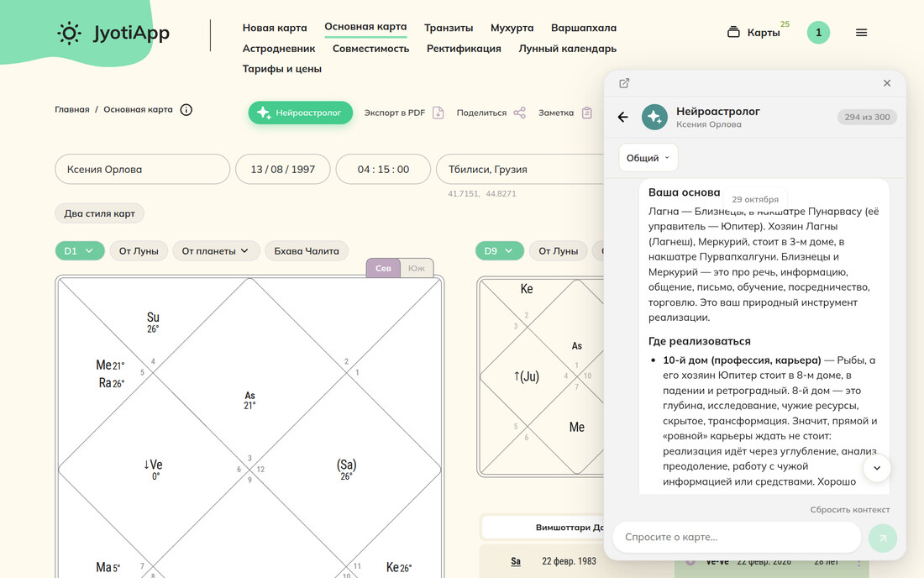Open the hamburger menu icon
This screenshot has height=578, width=924.
pyautogui.click(x=861, y=33)
